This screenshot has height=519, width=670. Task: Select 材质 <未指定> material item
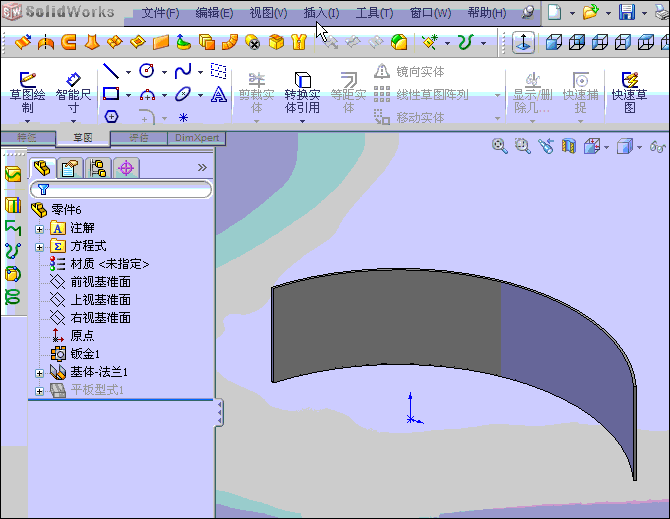[99, 264]
